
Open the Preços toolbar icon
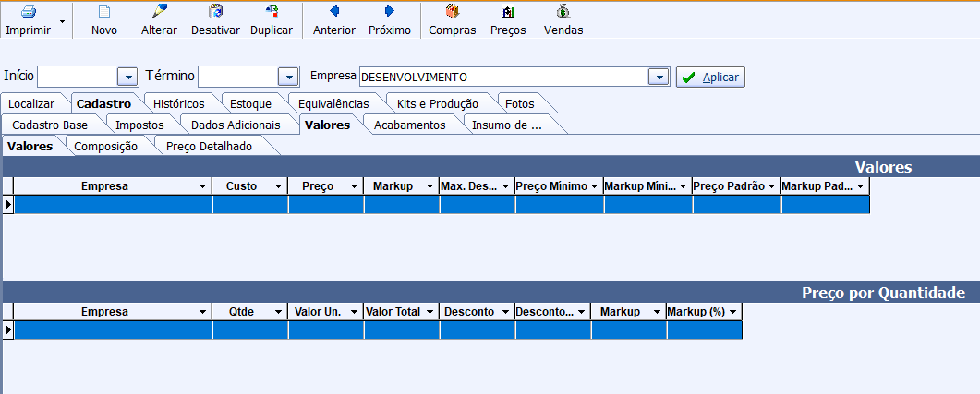point(507,12)
